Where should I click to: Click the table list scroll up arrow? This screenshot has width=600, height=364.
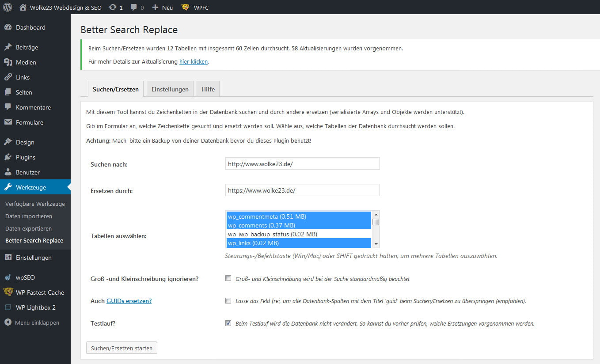[376, 214]
